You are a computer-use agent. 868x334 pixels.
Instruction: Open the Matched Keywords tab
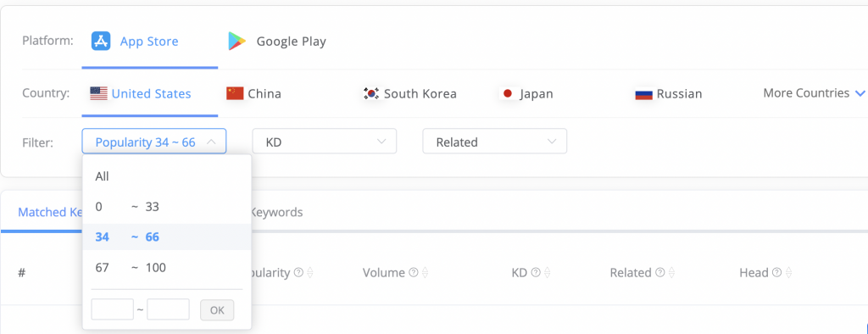[50, 212]
